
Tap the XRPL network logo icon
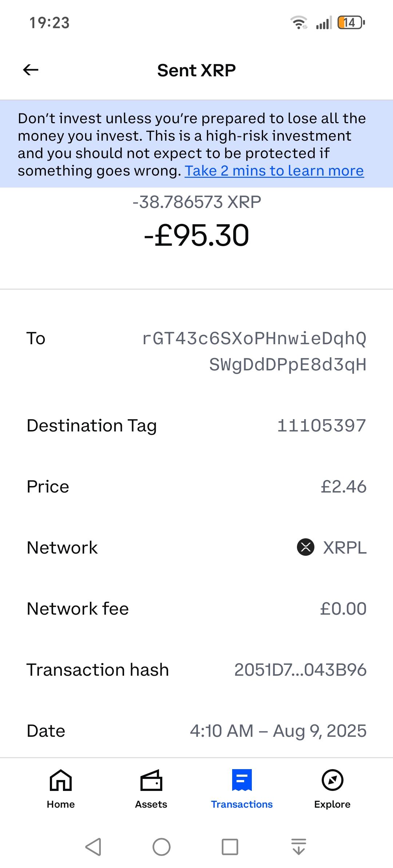[306, 547]
